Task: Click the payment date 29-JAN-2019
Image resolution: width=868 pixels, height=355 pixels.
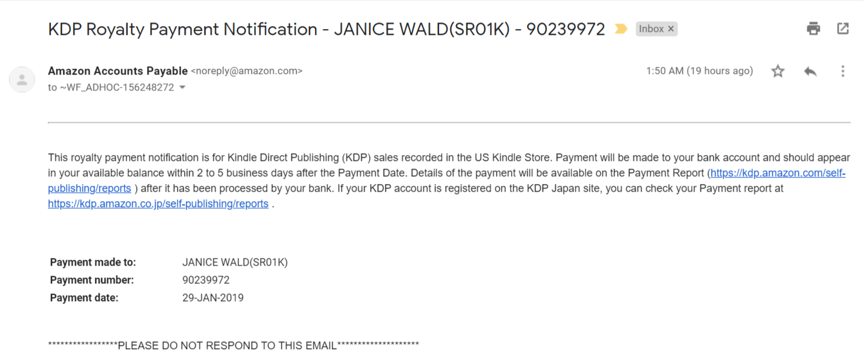Action: click(213, 298)
